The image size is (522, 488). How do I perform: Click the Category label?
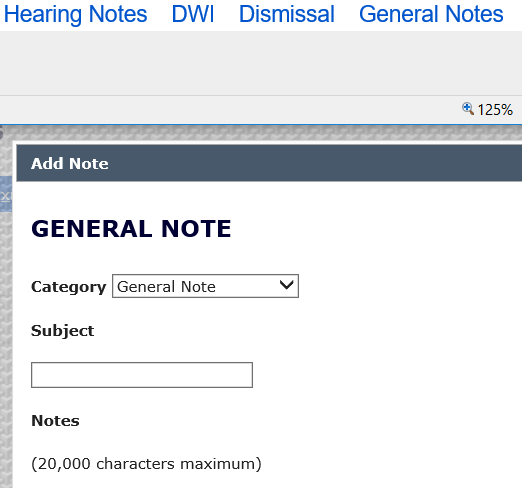pyautogui.click(x=69, y=287)
